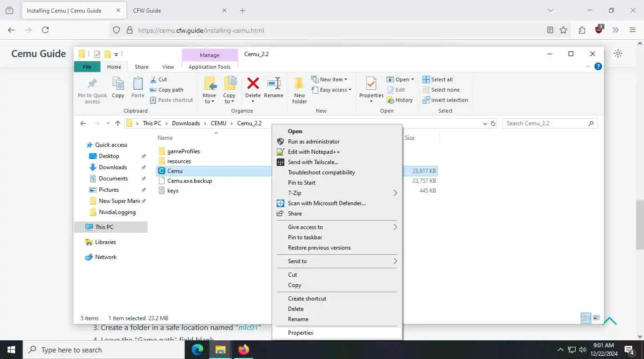This screenshot has width=644, height=359.
Task: Click the Paste ribbon icon
Action: click(138, 84)
